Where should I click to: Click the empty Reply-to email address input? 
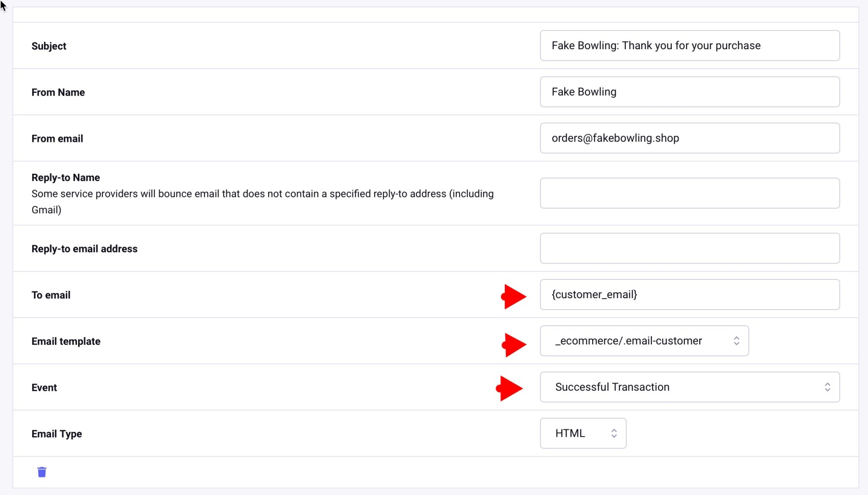tap(690, 248)
